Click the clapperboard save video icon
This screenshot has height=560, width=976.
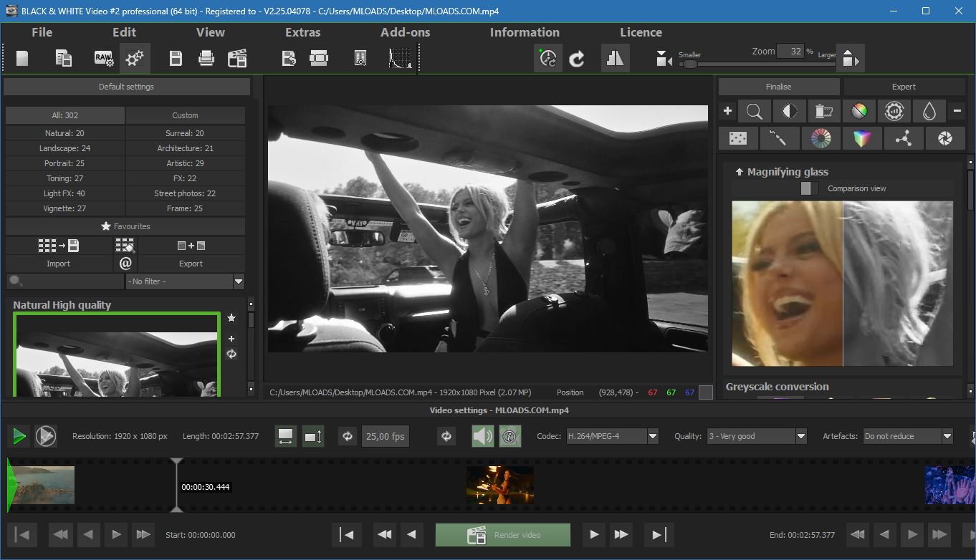point(237,59)
